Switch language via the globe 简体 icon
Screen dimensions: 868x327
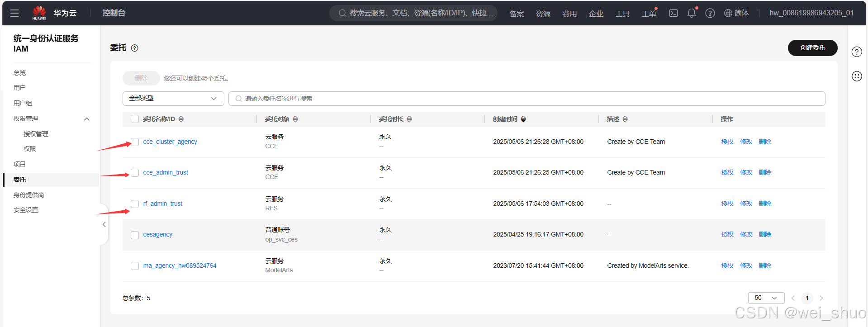click(x=736, y=13)
